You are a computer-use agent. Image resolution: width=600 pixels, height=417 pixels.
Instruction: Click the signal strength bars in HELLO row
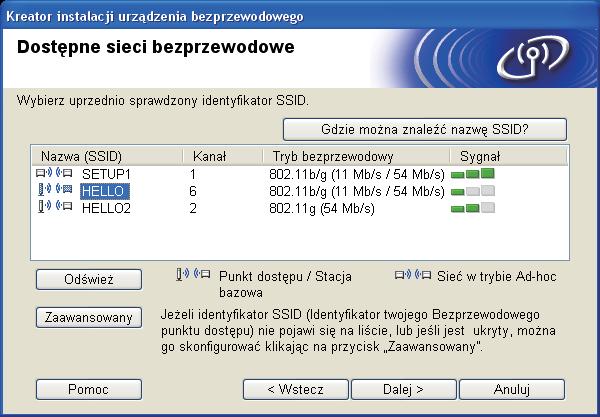[473, 191]
